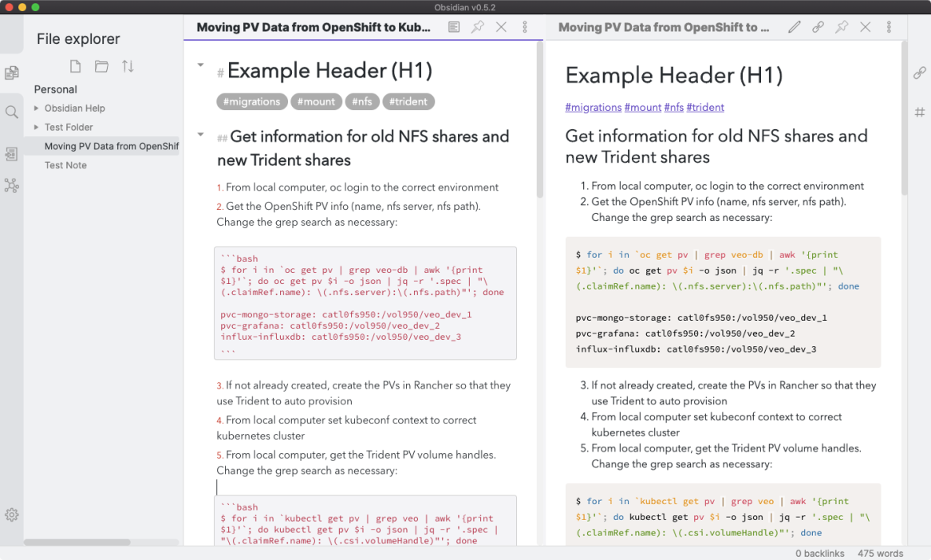Follow the #migrations link in preview
Viewport: 931px width, 560px height.
point(594,108)
